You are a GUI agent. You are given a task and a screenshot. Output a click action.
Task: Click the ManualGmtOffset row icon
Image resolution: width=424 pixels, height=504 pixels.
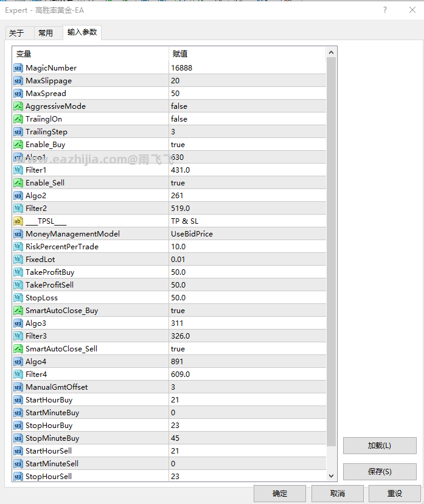[x=18, y=387]
